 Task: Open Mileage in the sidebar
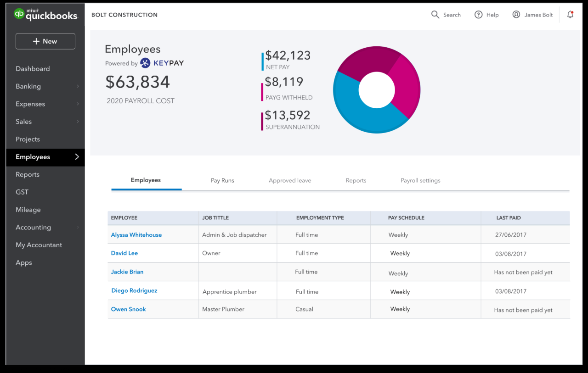click(28, 210)
